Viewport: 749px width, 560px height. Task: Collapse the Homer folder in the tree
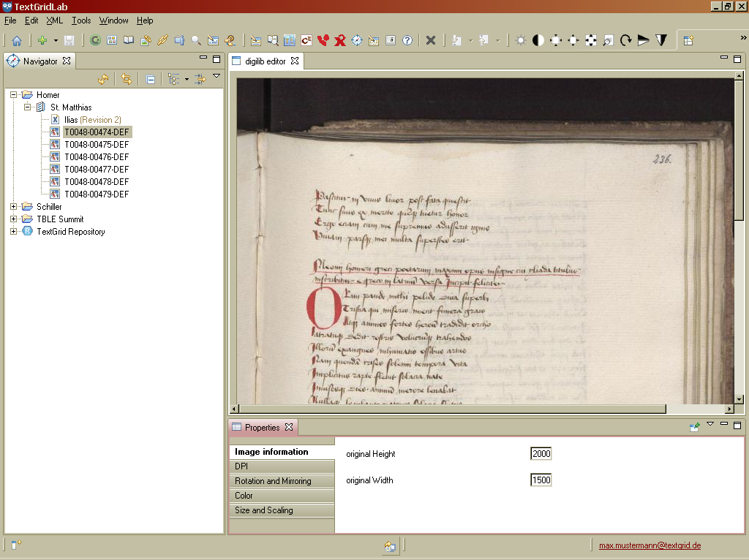point(14,95)
